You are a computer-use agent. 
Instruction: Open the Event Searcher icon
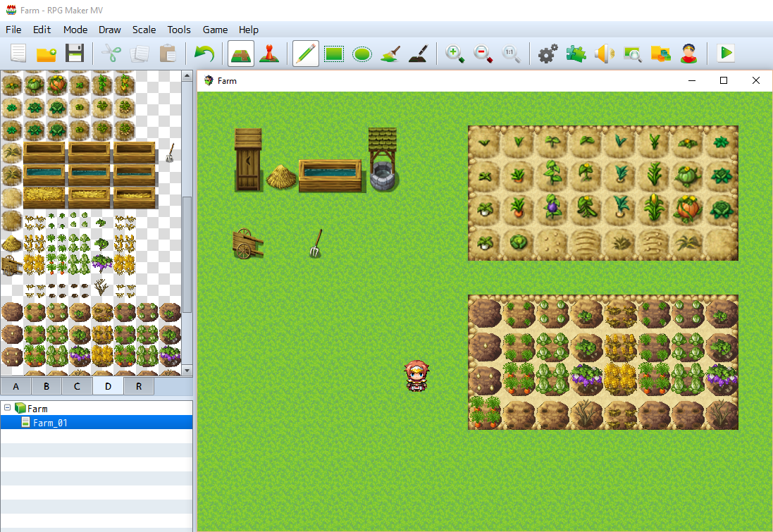coord(633,54)
